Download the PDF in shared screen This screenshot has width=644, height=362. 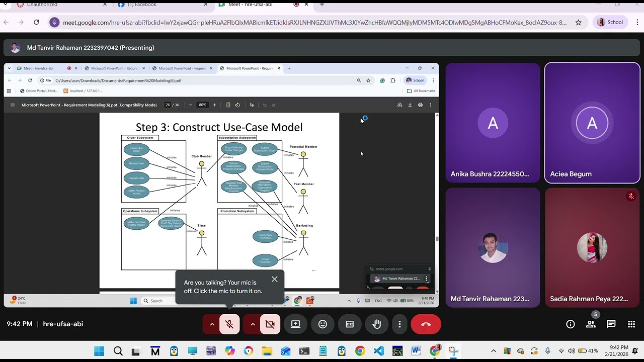pyautogui.click(x=410, y=105)
